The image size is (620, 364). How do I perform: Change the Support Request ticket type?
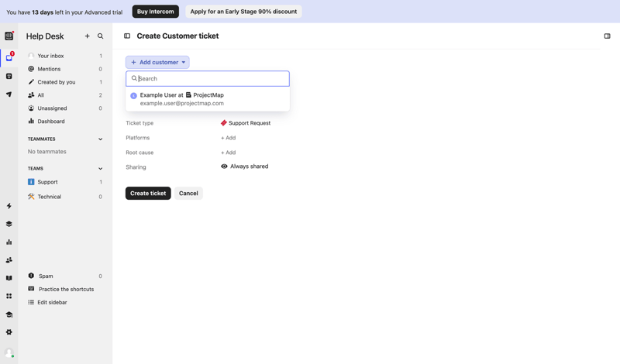coord(246,123)
